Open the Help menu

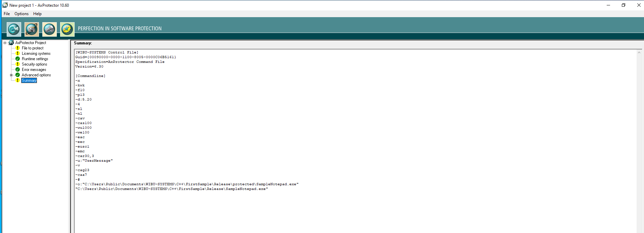(x=37, y=14)
